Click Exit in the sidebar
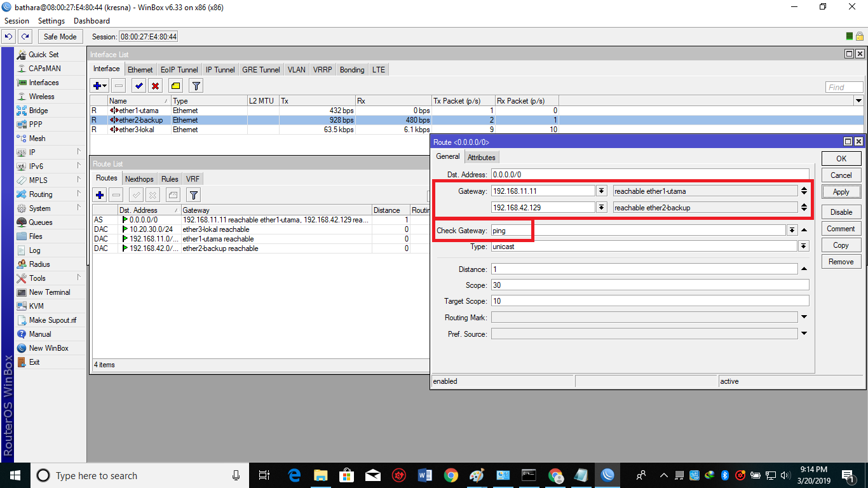Viewport: 868px width, 488px height. 34,362
